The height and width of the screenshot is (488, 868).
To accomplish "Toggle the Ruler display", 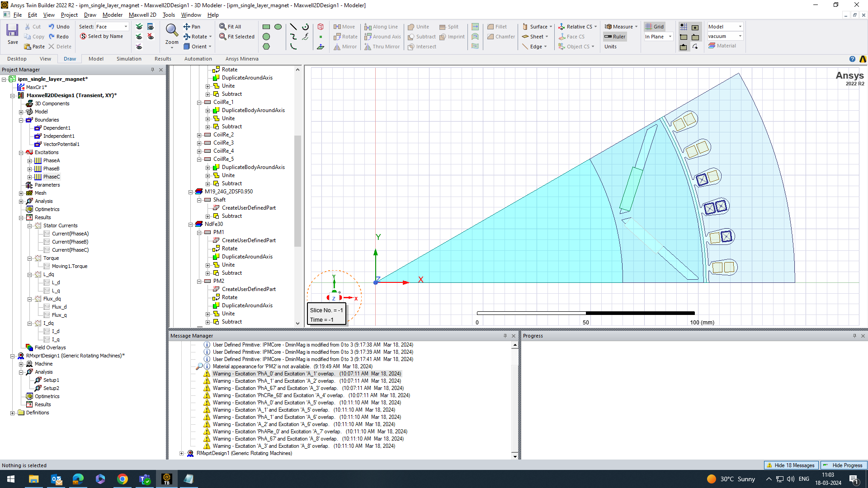I will 615,37.
